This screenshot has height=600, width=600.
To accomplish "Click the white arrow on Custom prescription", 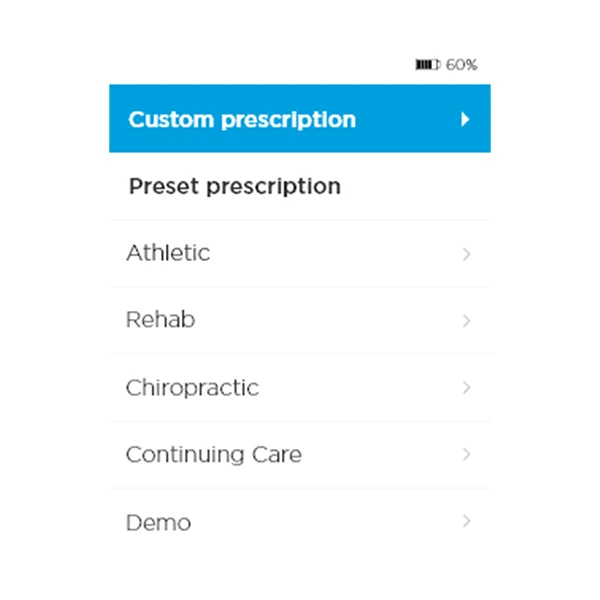I will (x=465, y=120).
